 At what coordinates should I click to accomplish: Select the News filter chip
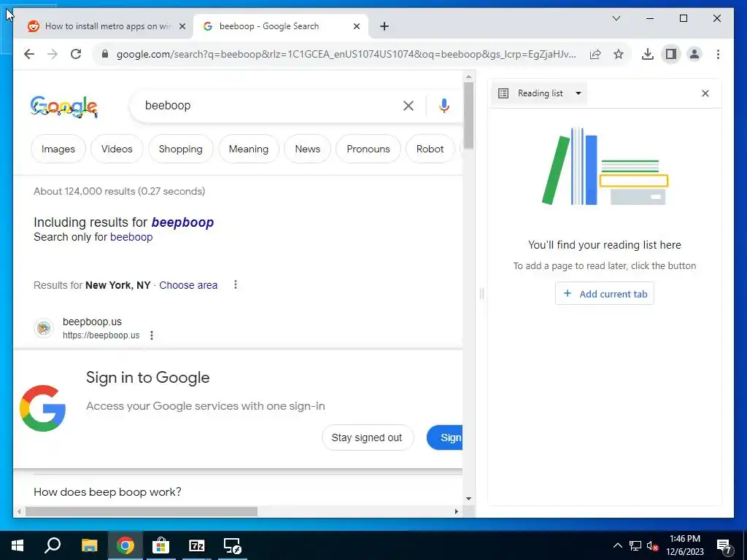point(307,149)
